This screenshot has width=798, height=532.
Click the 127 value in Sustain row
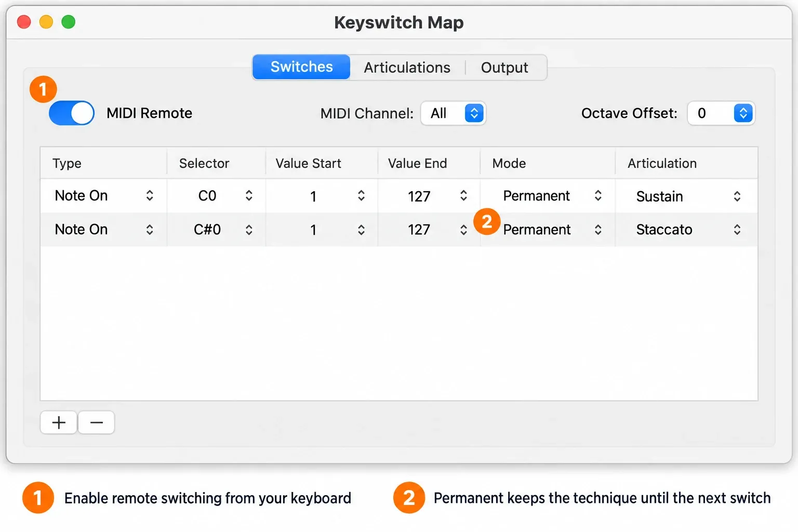(x=419, y=196)
